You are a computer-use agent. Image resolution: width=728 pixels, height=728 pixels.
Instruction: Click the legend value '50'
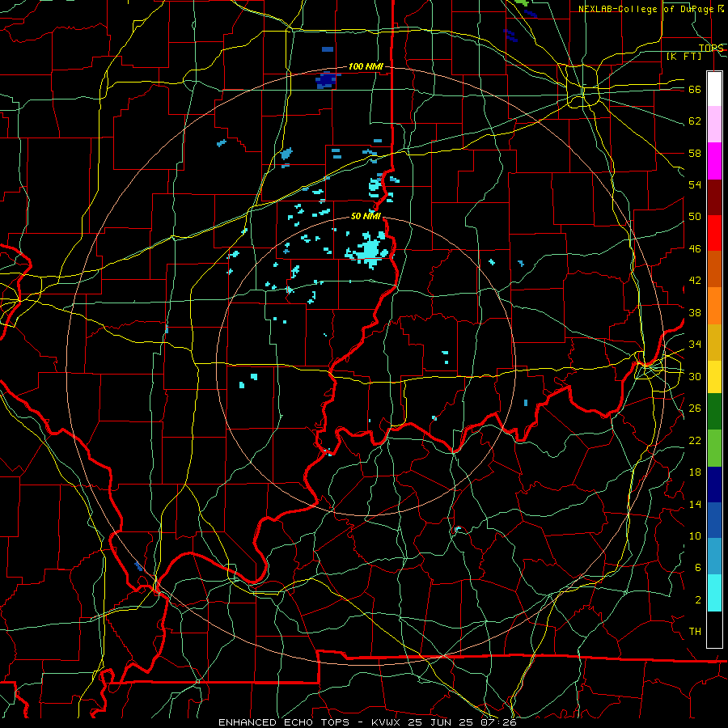click(x=695, y=217)
